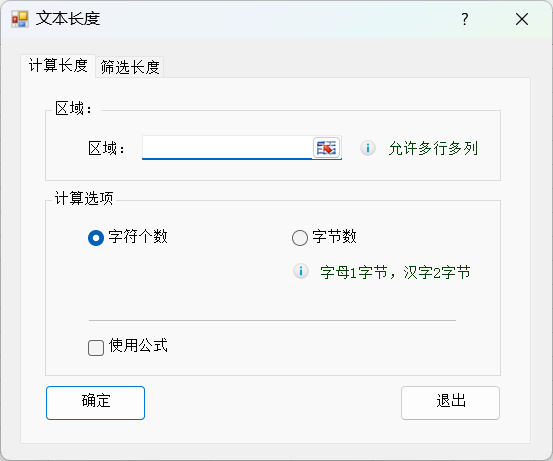The height and width of the screenshot is (461, 553).
Task: Switch to the 筛选长度 tab
Action: [129, 67]
